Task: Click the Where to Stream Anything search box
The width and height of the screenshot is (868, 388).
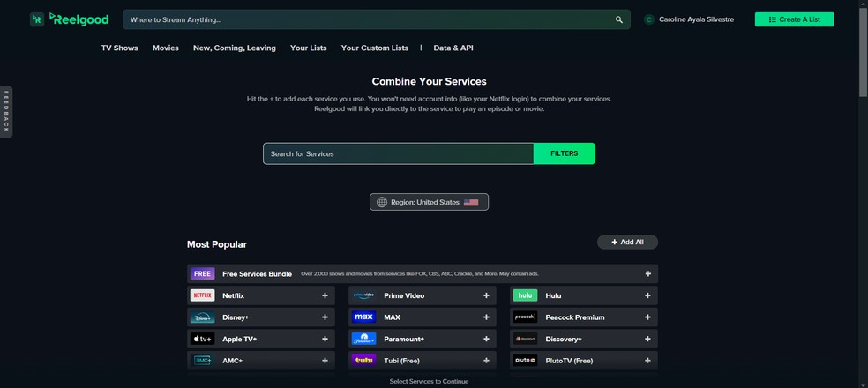Action: click(377, 19)
